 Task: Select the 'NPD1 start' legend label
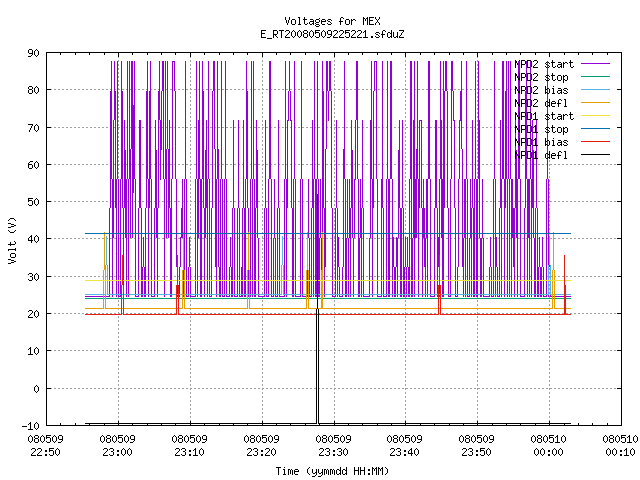(x=544, y=116)
